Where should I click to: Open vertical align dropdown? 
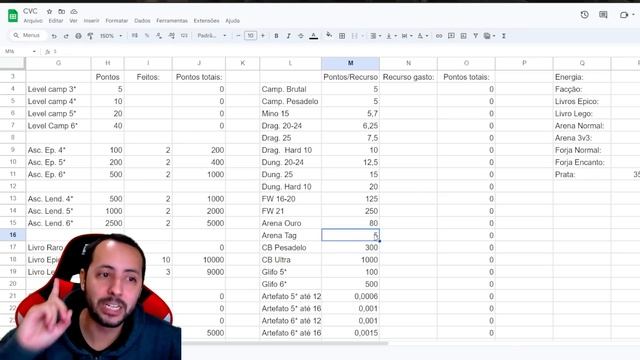[391, 36]
